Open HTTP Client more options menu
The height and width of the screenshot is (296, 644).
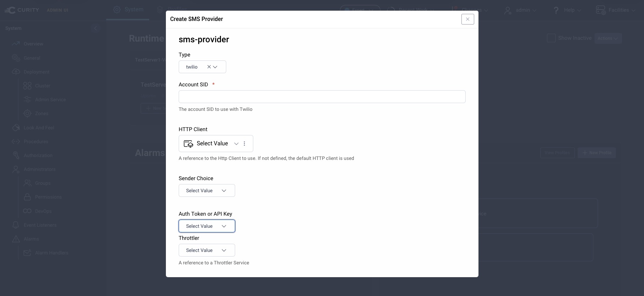tap(244, 144)
